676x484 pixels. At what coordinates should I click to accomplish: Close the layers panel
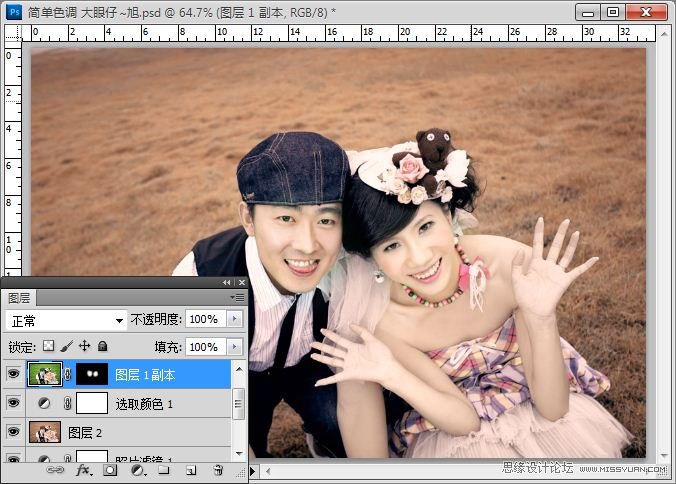[x=242, y=283]
